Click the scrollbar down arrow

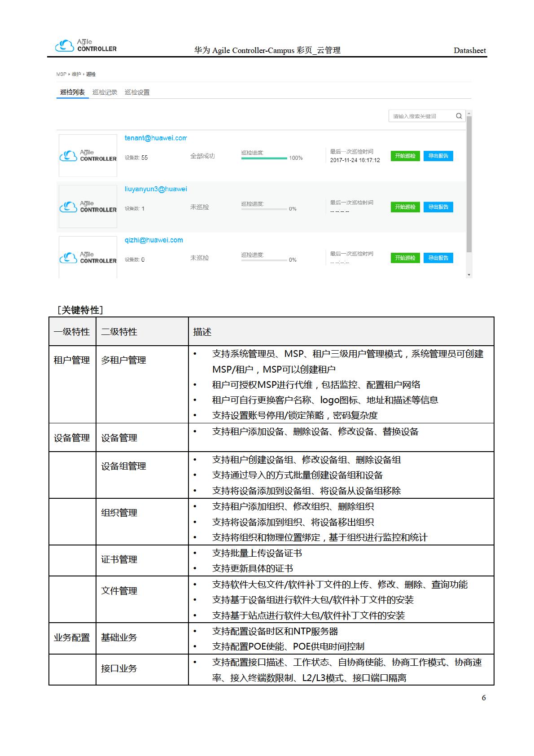(x=469, y=275)
